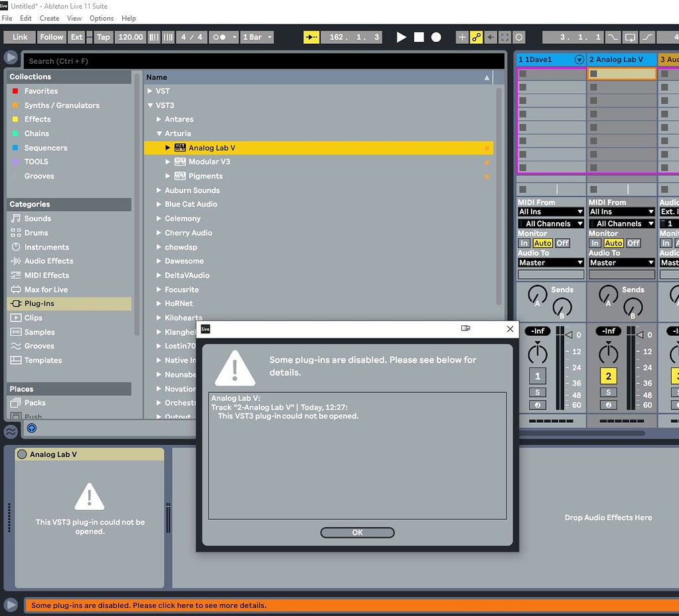The image size is (679, 616).
Task: Select Plug-Ins category in browser
Action: (39, 303)
